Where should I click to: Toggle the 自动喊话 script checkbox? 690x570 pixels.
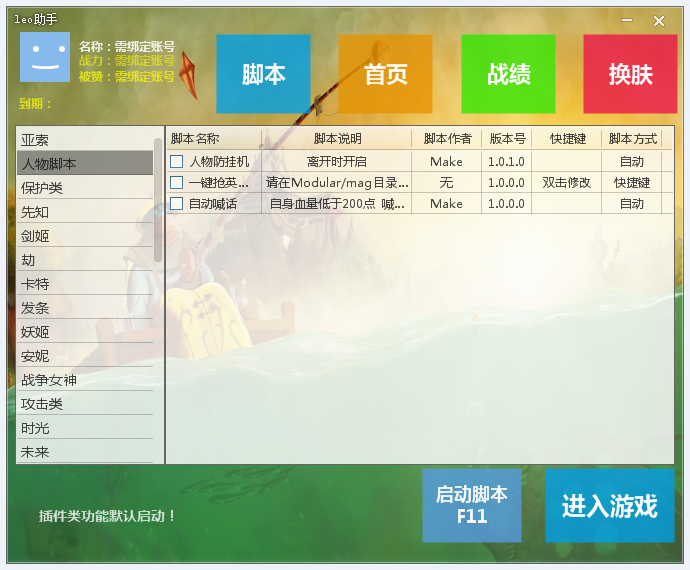pos(177,203)
